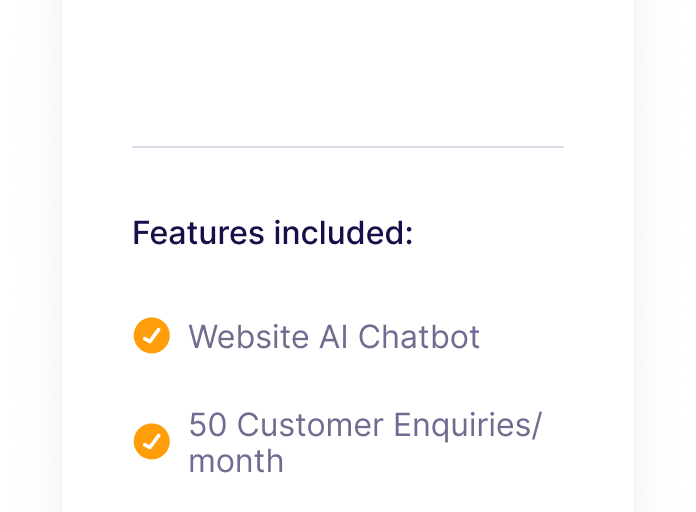The height and width of the screenshot is (512, 696).
Task: Click the word included: in the heading
Action: point(344,233)
